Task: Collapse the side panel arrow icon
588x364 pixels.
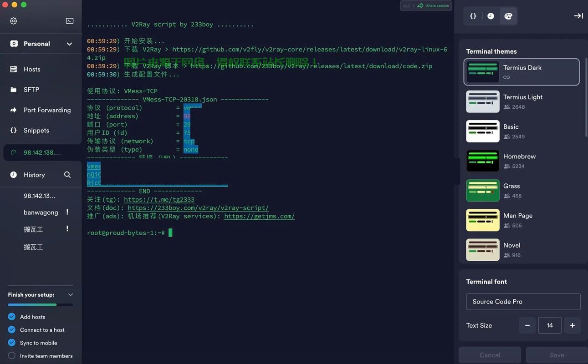Action: pyautogui.click(x=578, y=16)
